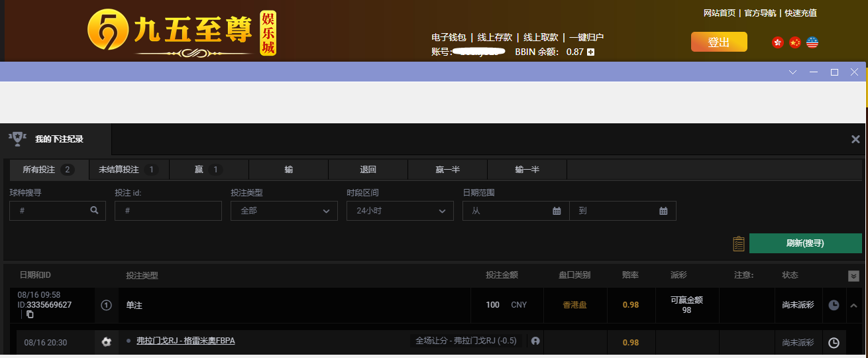The width and height of the screenshot is (868, 358).
Task: Open 线上存款 link
Action: tap(495, 37)
